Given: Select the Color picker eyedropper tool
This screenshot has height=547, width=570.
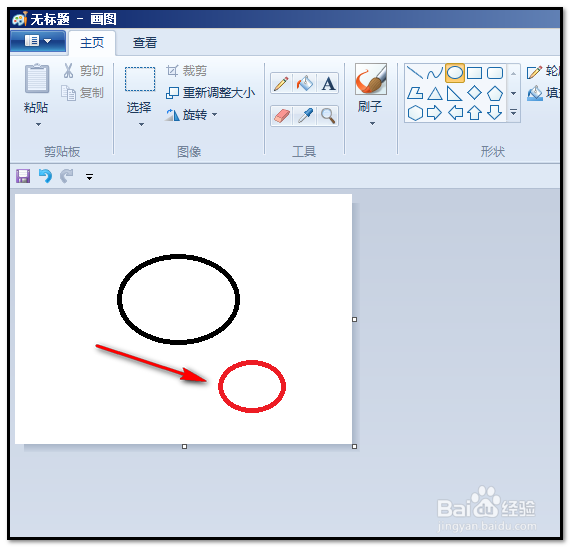Looking at the screenshot, I should [304, 116].
